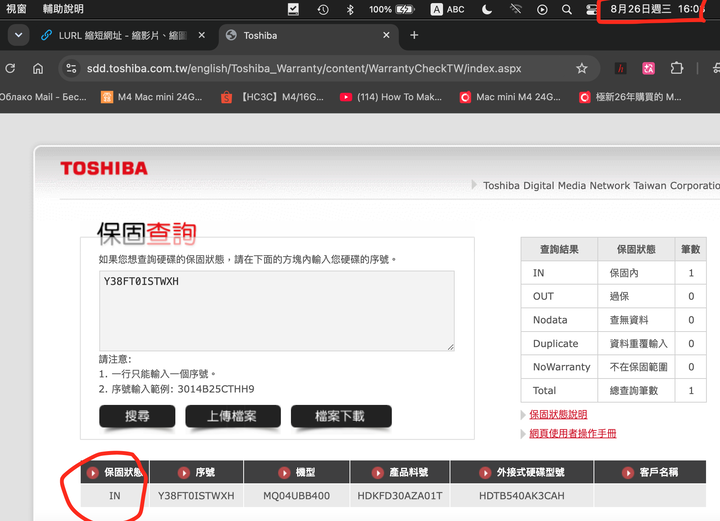Open the (114) How To Mak YouTube bookmark

coord(391,97)
